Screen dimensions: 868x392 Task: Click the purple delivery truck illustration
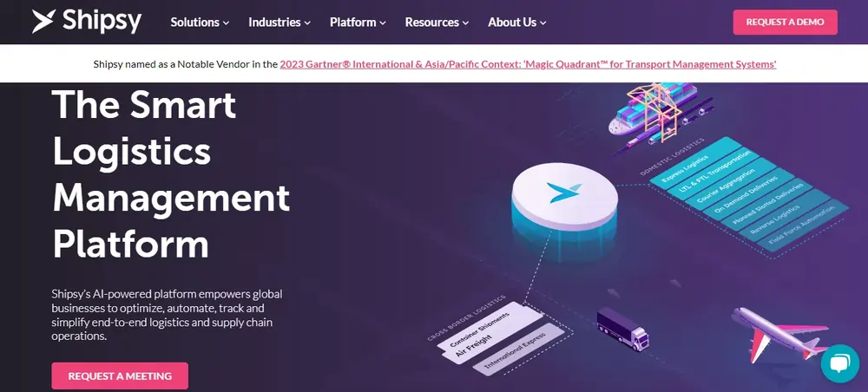[621, 328]
